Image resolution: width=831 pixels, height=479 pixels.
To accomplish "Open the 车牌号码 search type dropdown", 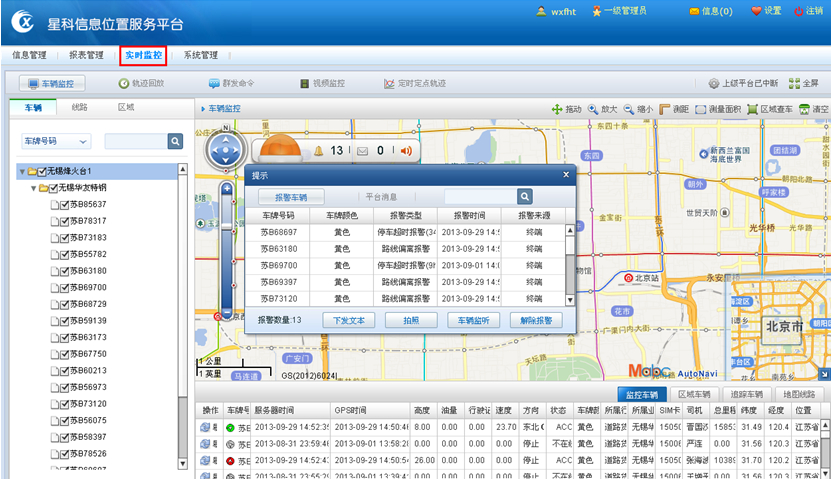I will pos(56,142).
